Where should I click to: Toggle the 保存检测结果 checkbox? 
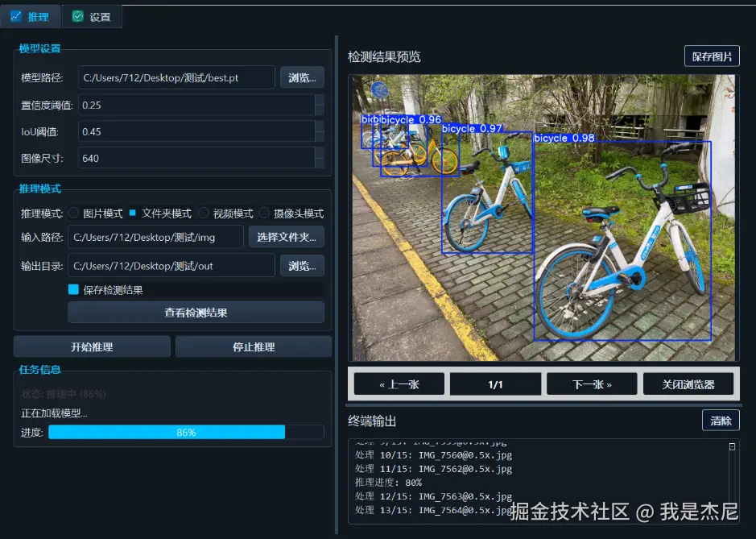[75, 291]
